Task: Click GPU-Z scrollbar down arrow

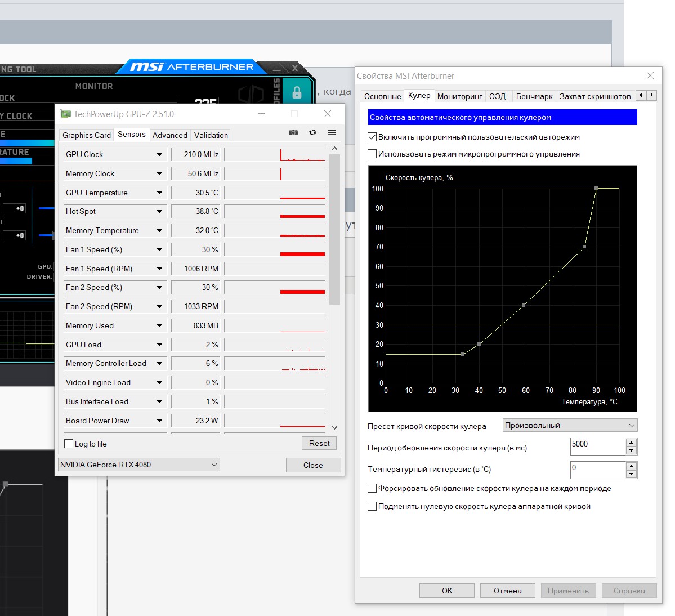Action: (335, 427)
